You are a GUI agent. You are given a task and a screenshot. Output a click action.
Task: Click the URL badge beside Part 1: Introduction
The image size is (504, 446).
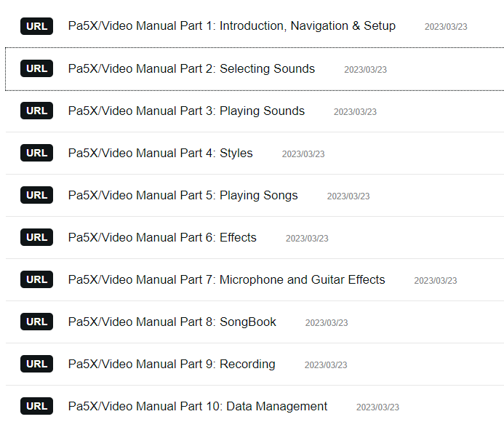tap(36, 26)
